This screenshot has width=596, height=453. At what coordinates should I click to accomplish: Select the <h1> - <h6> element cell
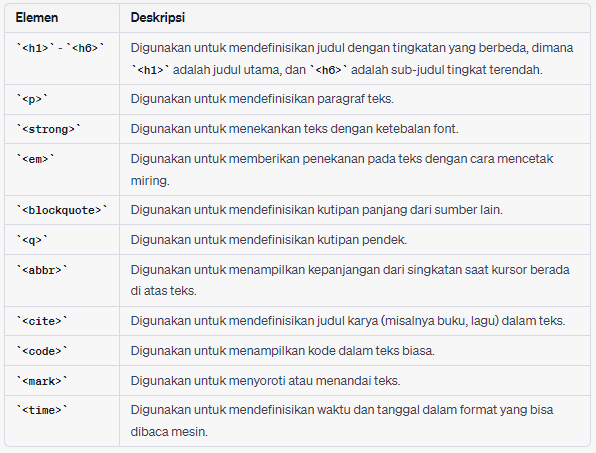[62, 59]
